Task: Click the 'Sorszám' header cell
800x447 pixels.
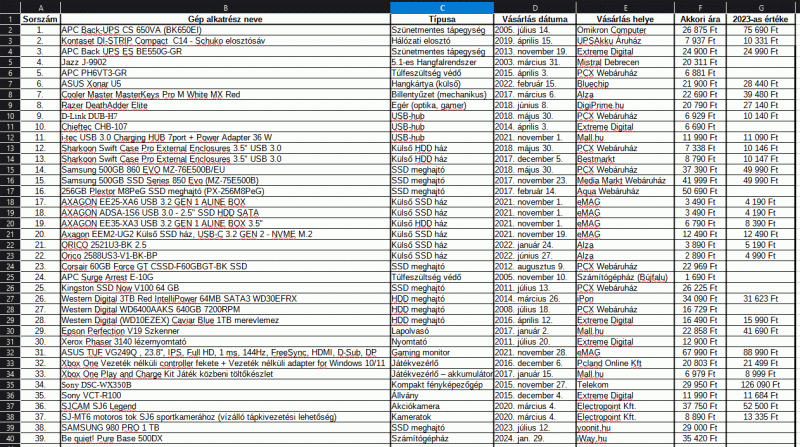Action: tap(40, 19)
